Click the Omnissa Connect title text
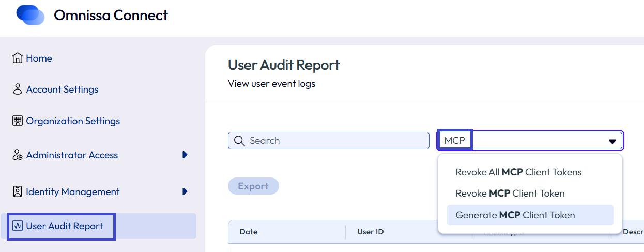This screenshot has height=252, width=644. pyautogui.click(x=111, y=15)
